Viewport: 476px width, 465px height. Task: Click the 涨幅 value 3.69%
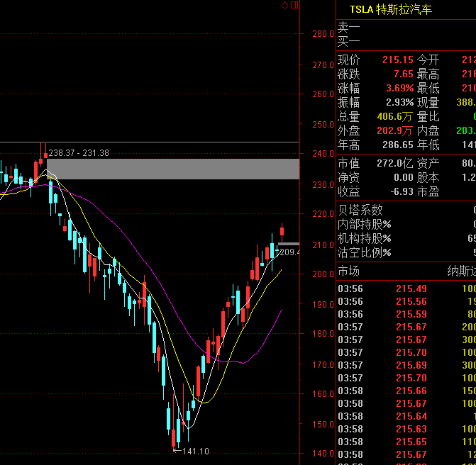[399, 89]
